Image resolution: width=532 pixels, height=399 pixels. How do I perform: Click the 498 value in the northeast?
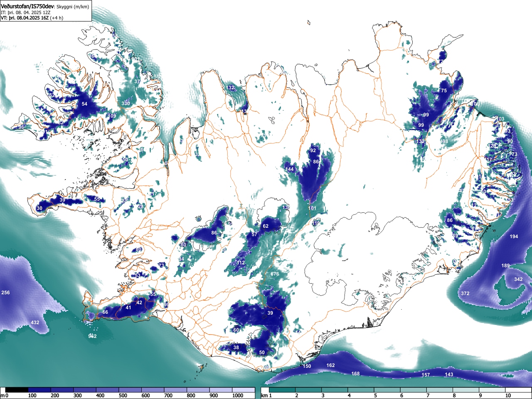(444, 141)
